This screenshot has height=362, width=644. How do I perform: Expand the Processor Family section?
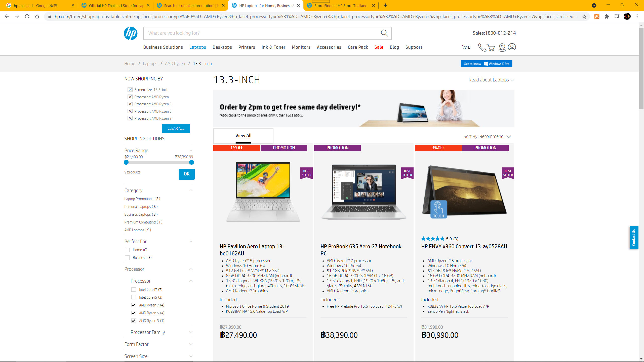[191, 332]
